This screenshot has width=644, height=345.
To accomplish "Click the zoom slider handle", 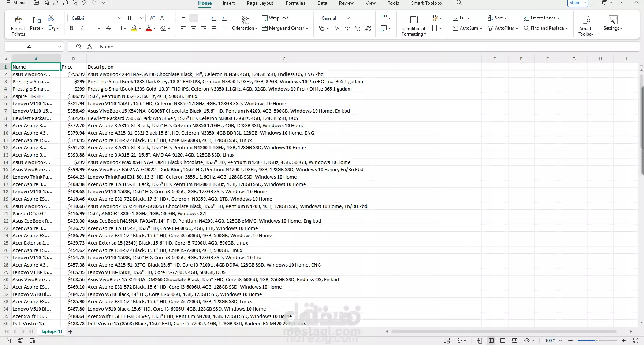I will tap(597, 341).
